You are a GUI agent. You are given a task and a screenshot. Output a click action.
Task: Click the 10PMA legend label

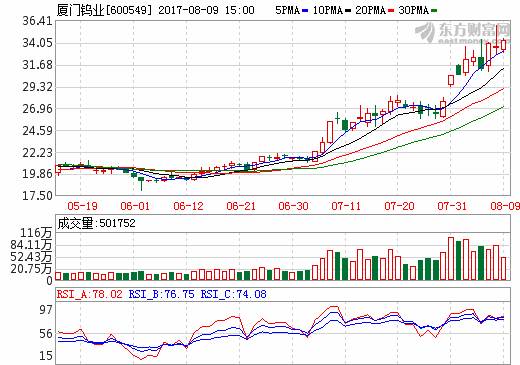328,10
